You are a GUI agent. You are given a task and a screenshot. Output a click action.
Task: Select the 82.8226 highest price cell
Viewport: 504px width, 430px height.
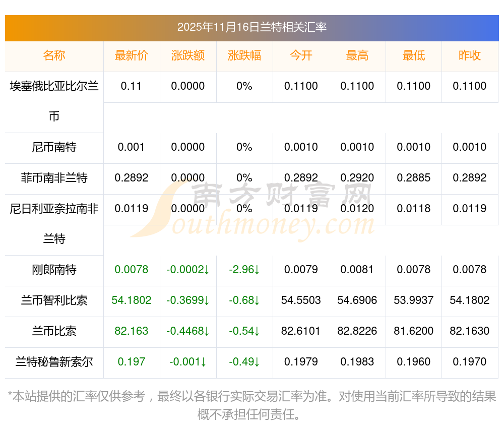coord(357,331)
